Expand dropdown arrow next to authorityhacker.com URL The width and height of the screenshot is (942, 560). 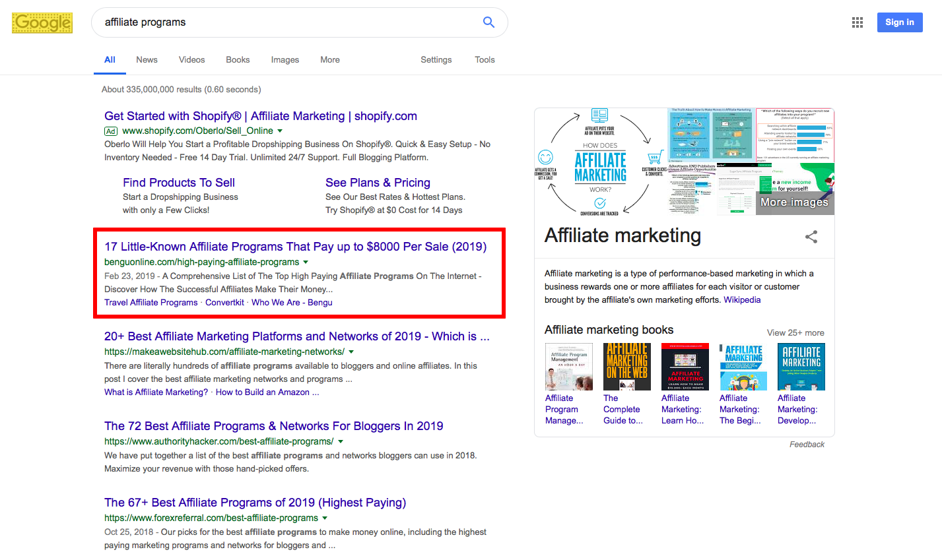point(340,442)
